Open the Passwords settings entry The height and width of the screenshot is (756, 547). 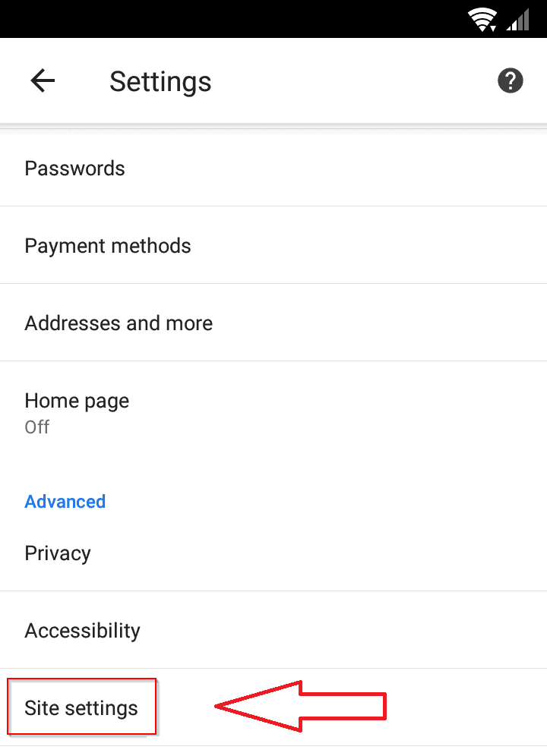[x=273, y=169]
